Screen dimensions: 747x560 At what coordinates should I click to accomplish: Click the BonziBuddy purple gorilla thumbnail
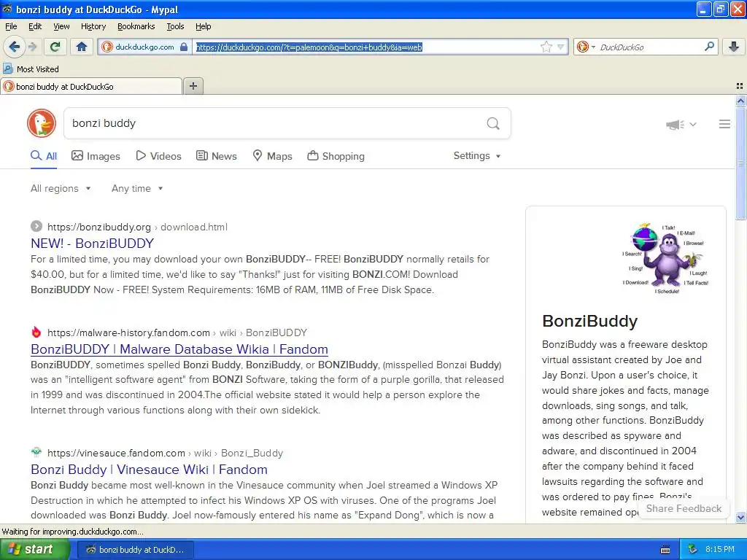[665, 257]
